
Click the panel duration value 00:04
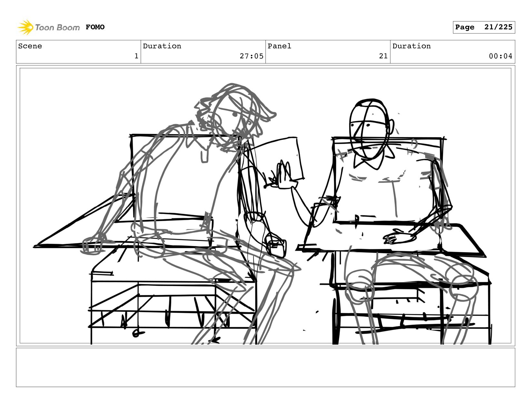pos(500,56)
